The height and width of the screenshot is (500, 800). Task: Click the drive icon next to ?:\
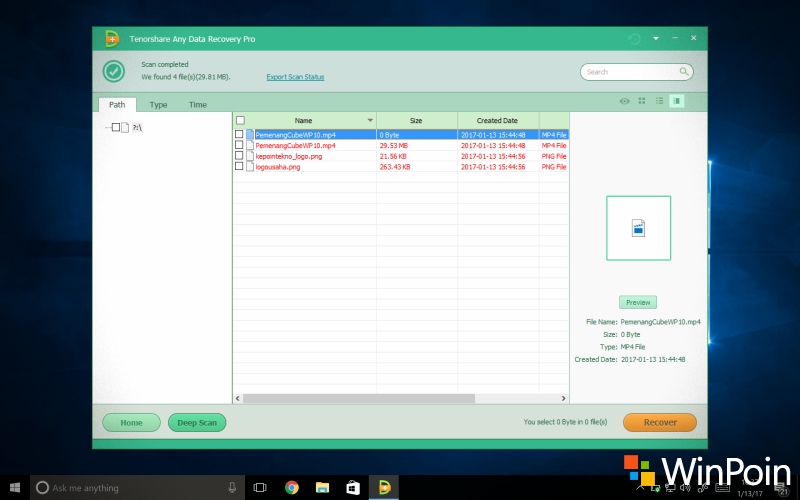125,127
